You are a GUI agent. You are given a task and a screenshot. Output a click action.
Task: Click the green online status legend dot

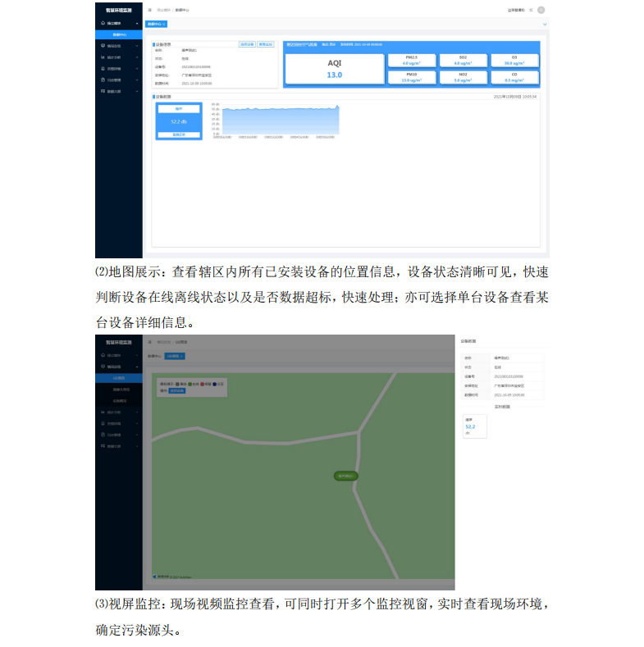click(190, 384)
